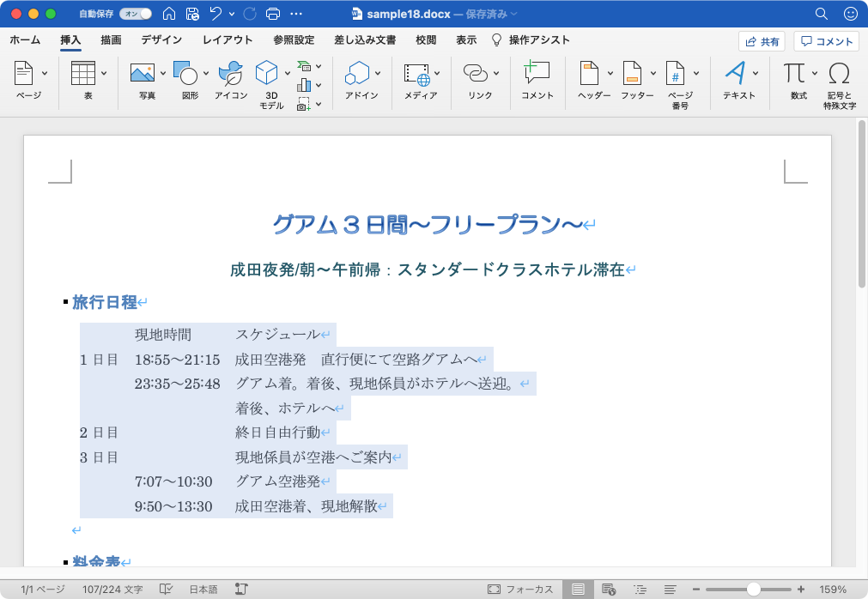Switch to print layout view
The image size is (868, 599).
[579, 590]
